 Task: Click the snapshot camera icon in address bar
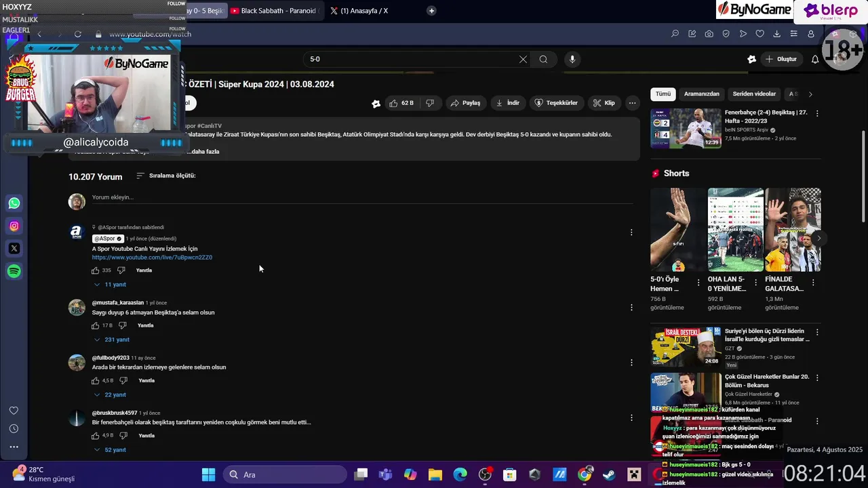tap(709, 34)
